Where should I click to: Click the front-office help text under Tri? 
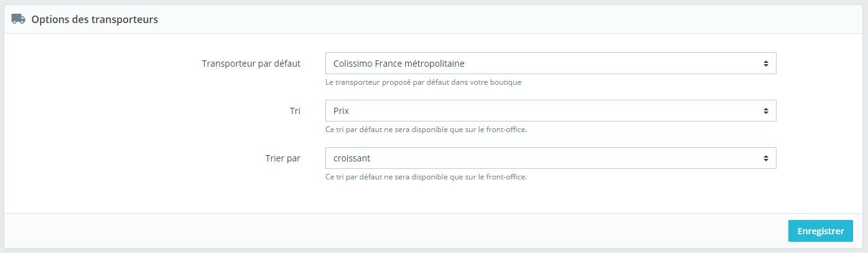pyautogui.click(x=426, y=130)
